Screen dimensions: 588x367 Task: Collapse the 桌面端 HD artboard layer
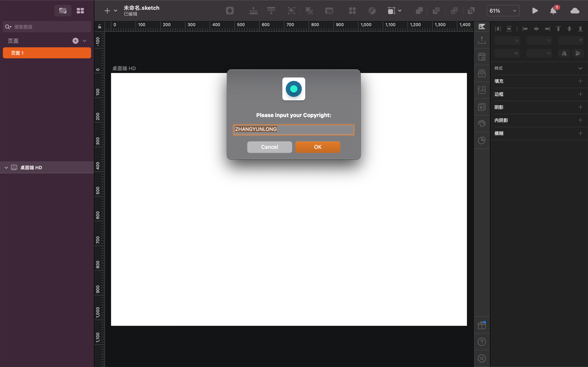click(6, 167)
